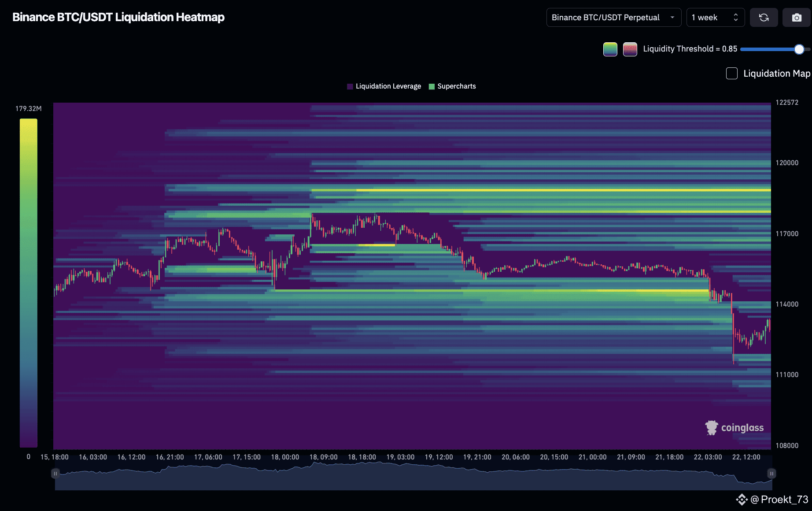Viewport: 812px width, 511px height.
Task: Click the 18, 09:00 time axis label
Action: 324,457
